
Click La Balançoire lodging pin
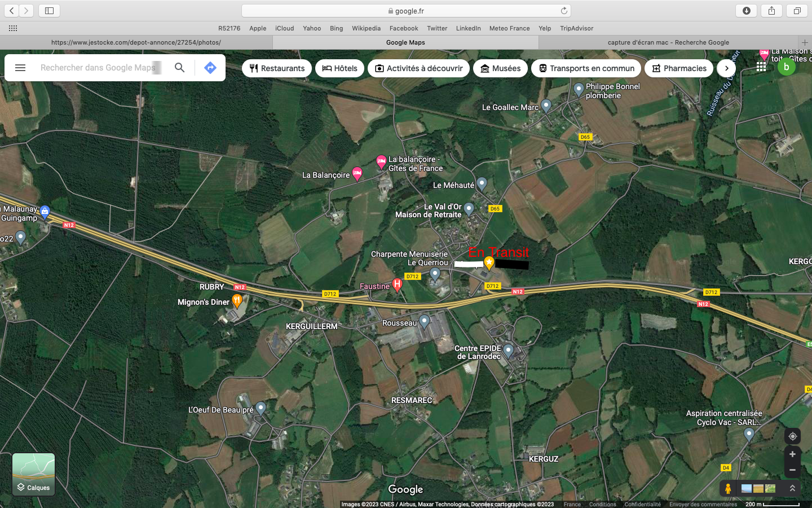click(357, 174)
